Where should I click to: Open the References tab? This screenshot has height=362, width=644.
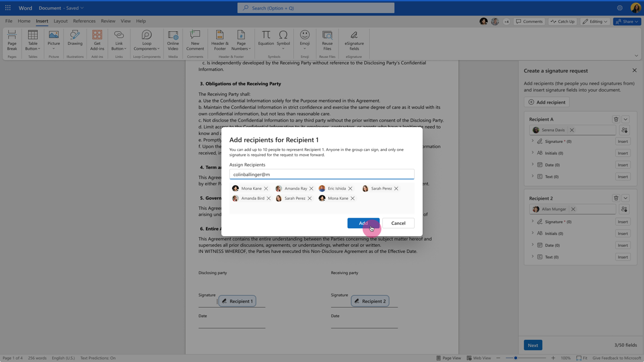(x=84, y=21)
